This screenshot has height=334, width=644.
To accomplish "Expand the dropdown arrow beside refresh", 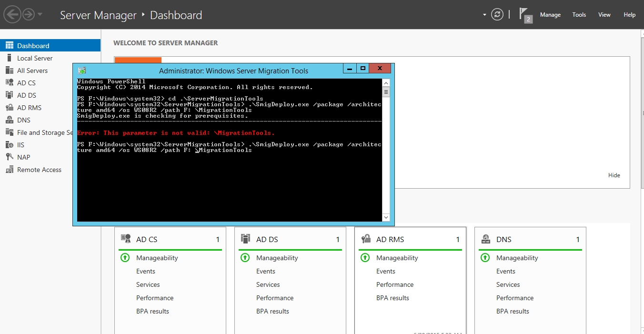I will (484, 15).
